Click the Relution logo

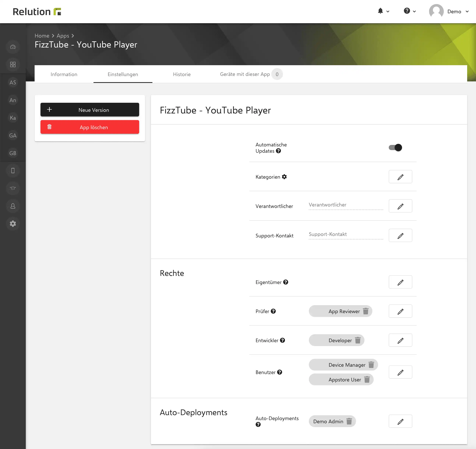click(x=37, y=11)
